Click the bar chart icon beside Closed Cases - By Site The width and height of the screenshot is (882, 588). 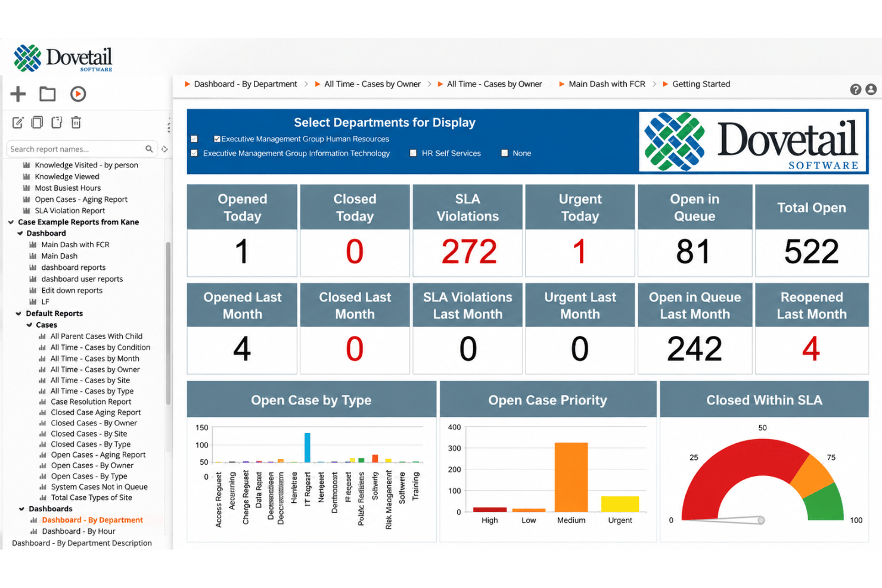tap(43, 434)
